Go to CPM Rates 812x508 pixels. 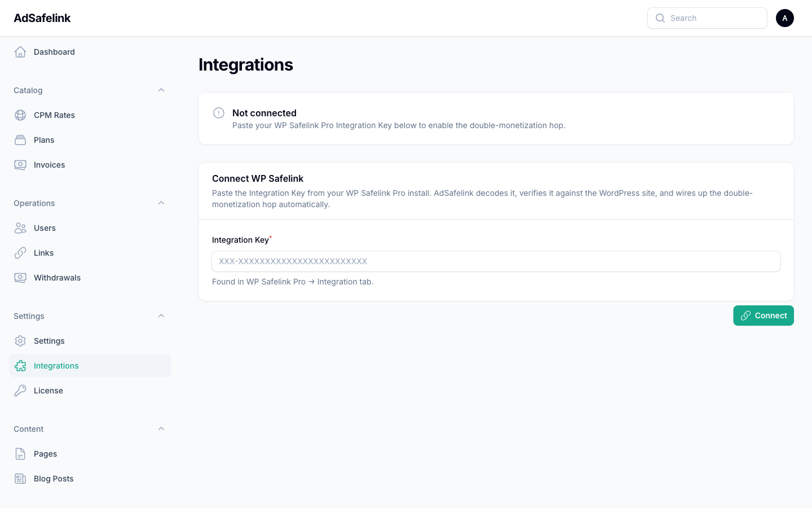tap(90, 115)
